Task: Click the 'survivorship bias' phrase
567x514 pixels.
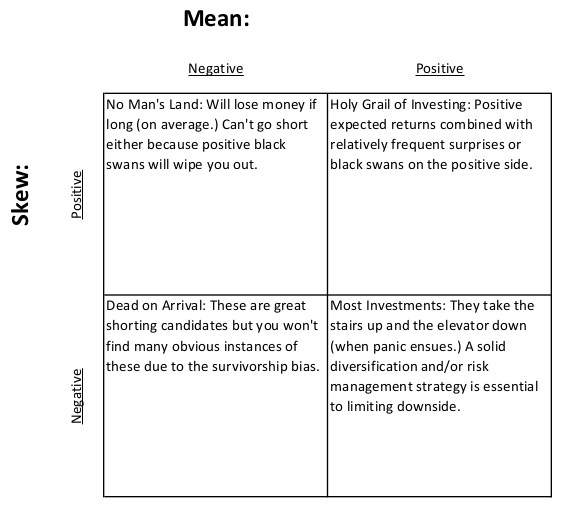Action: (x=265, y=367)
